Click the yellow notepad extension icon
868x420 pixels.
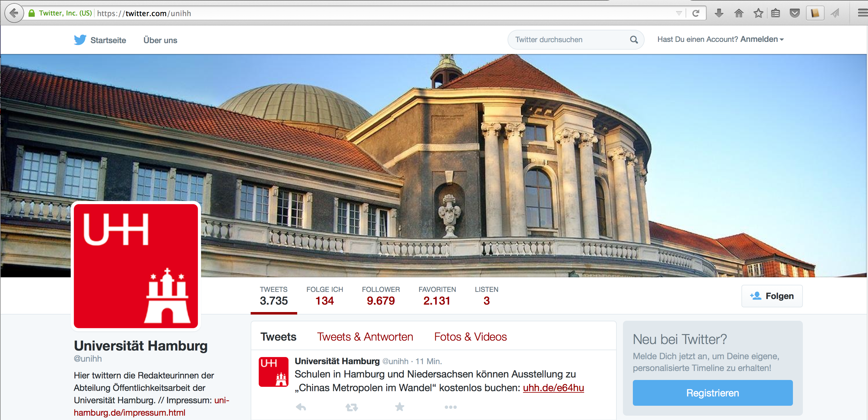(x=815, y=13)
